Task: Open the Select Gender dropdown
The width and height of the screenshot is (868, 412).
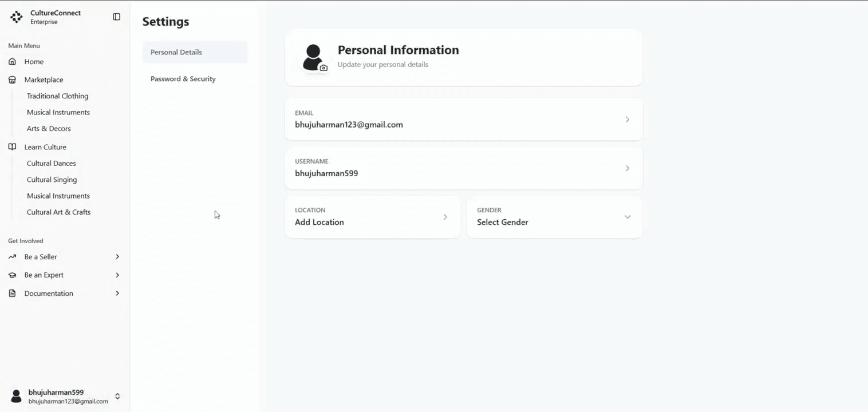Action: point(555,217)
